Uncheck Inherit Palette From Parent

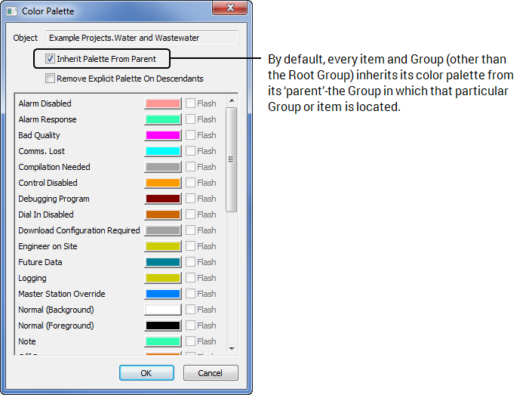coord(51,59)
